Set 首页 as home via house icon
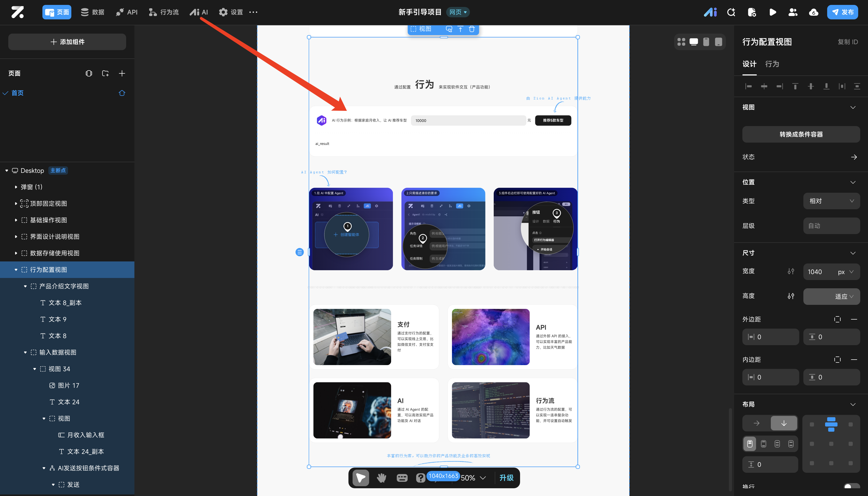This screenshot has height=496, width=868. 122,93
